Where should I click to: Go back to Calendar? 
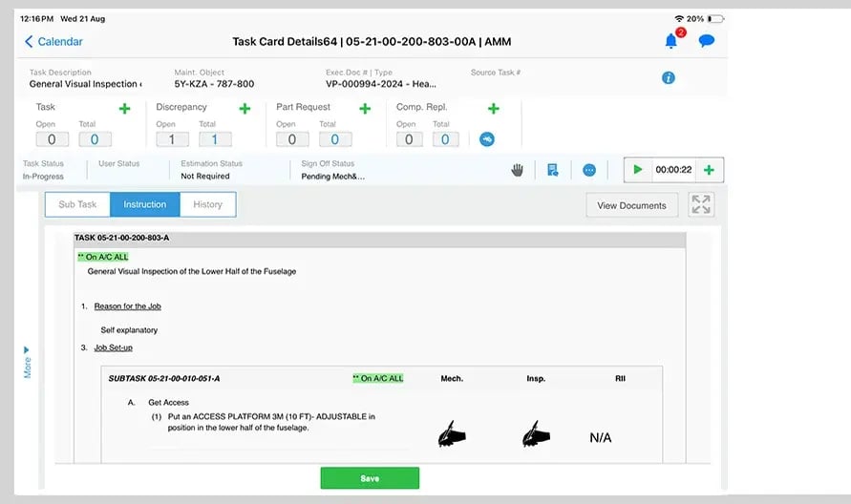53,42
